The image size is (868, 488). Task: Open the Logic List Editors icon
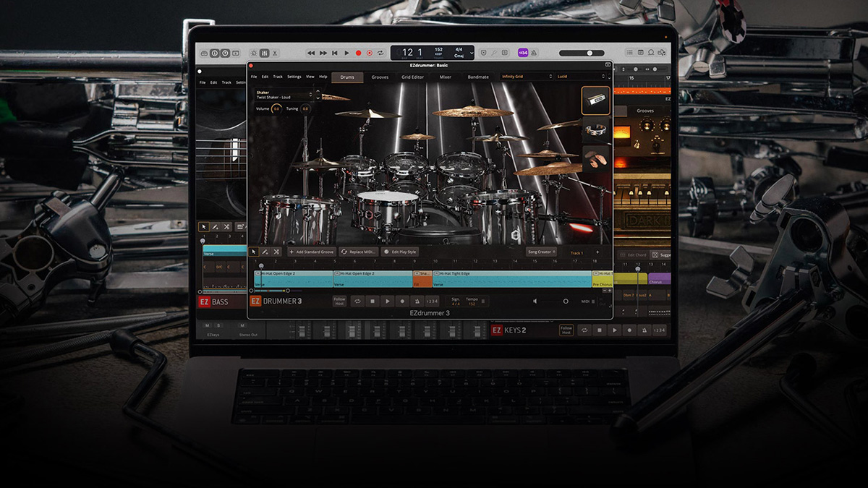[x=630, y=53]
